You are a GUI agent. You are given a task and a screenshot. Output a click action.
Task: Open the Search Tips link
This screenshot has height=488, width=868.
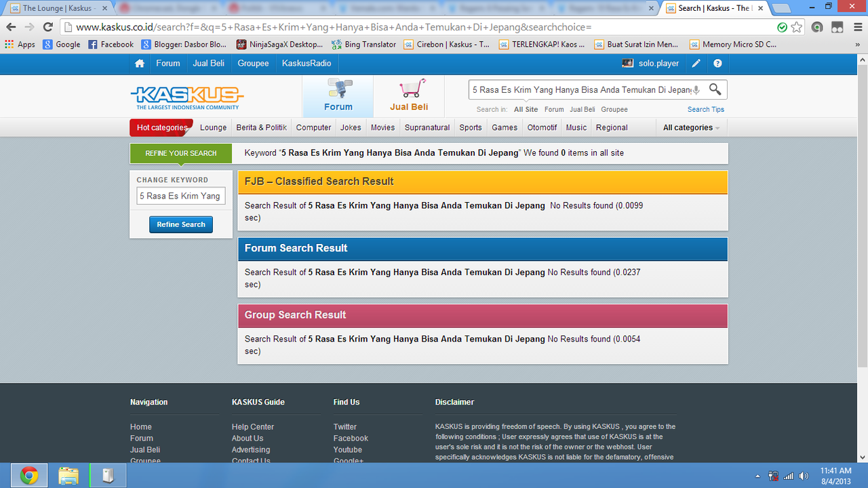click(x=706, y=109)
